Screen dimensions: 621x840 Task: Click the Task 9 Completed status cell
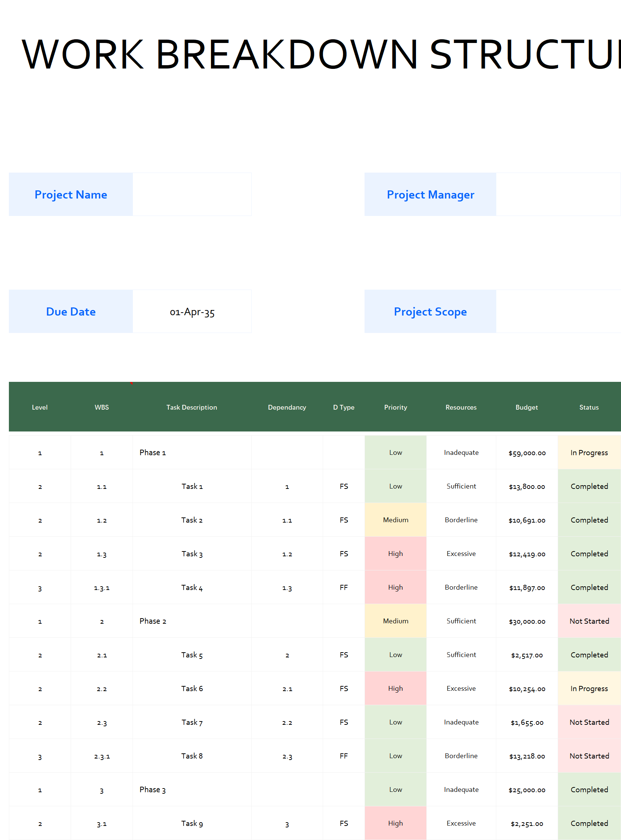[590, 823]
